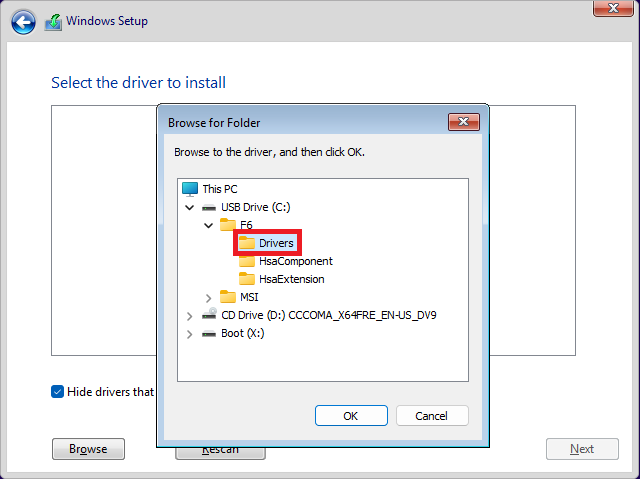Image resolution: width=640 pixels, height=479 pixels.
Task: Click the Browse button
Action: coord(88,449)
